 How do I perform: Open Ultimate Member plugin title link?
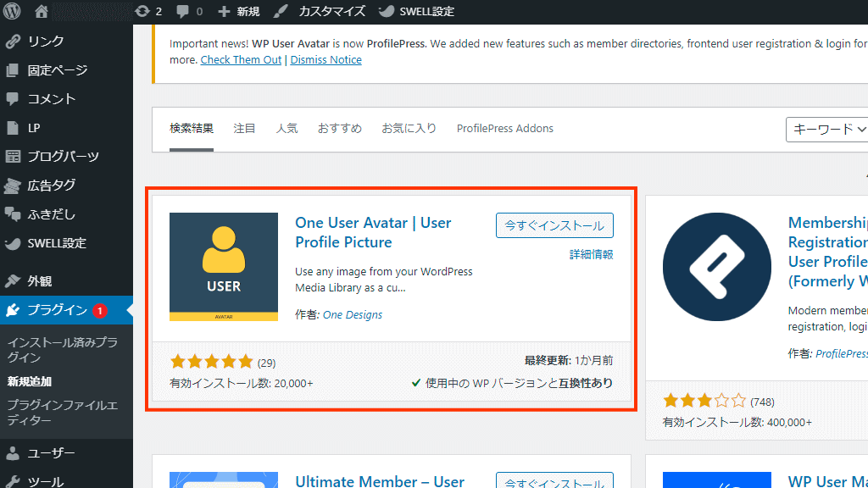pos(380,481)
